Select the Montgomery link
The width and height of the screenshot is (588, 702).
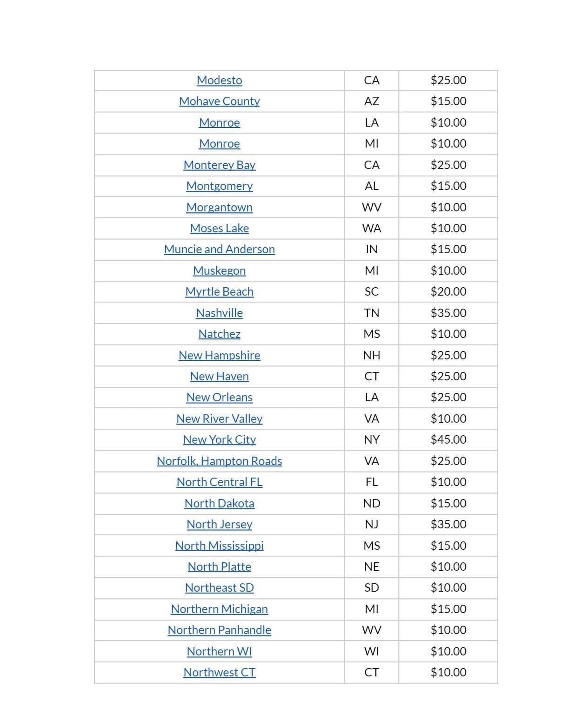pyautogui.click(x=219, y=186)
